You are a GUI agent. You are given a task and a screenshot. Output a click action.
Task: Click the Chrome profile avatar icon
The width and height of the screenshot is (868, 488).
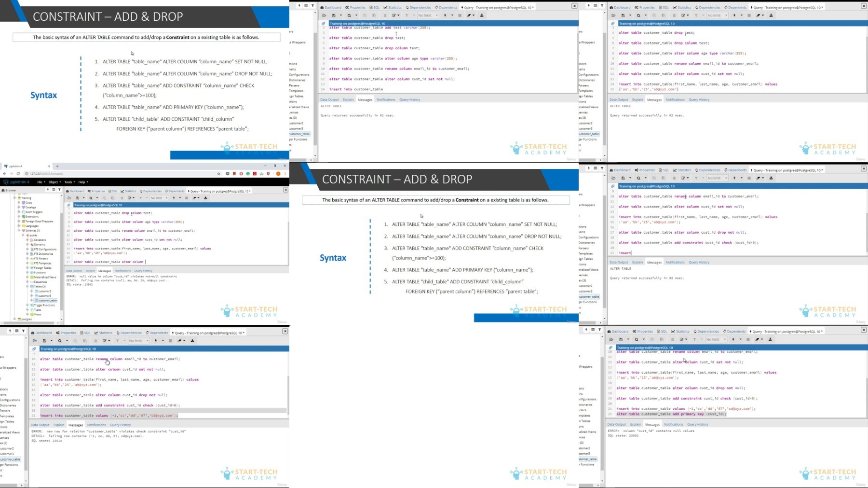coord(278,174)
